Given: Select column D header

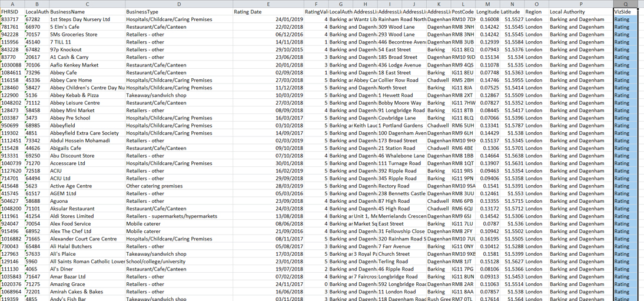Looking at the screenshot, I should [x=178, y=4].
